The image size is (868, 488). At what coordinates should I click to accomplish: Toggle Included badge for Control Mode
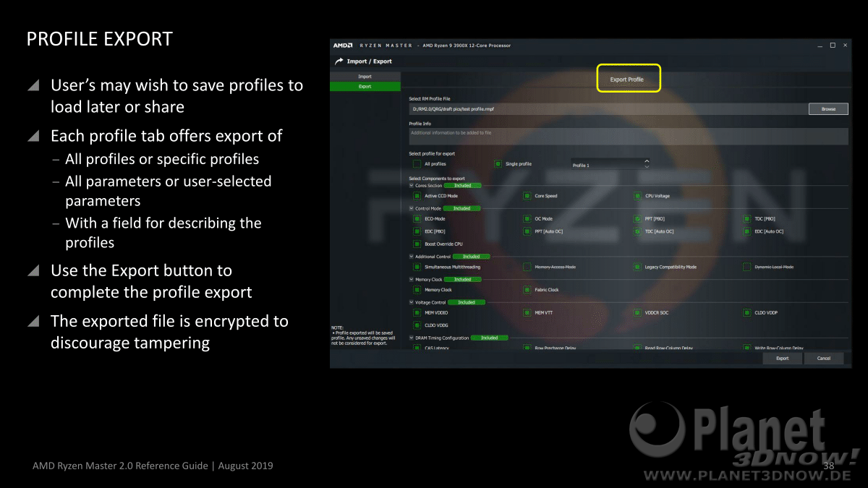(461, 208)
